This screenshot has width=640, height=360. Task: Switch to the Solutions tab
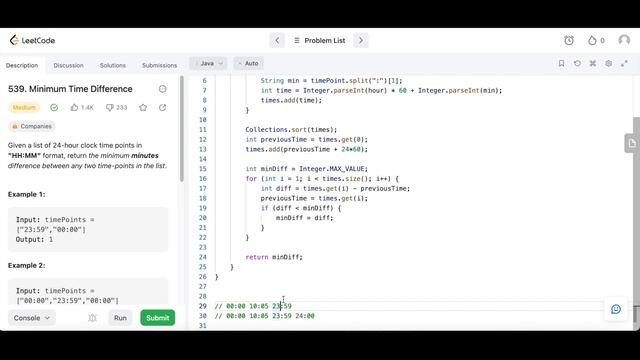coord(113,65)
